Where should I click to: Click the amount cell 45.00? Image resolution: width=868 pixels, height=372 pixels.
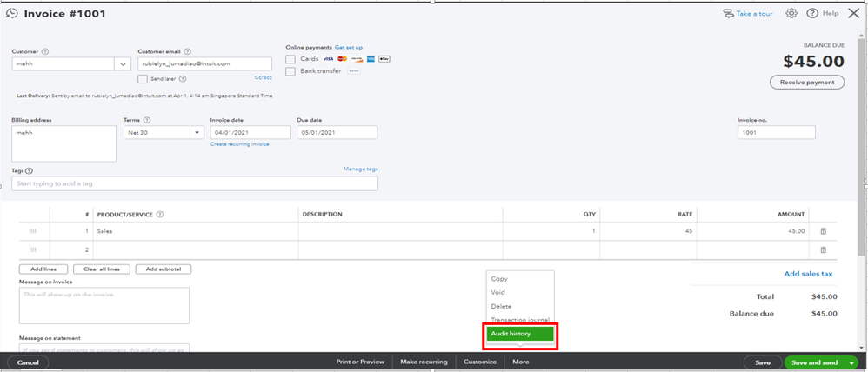tap(753, 231)
